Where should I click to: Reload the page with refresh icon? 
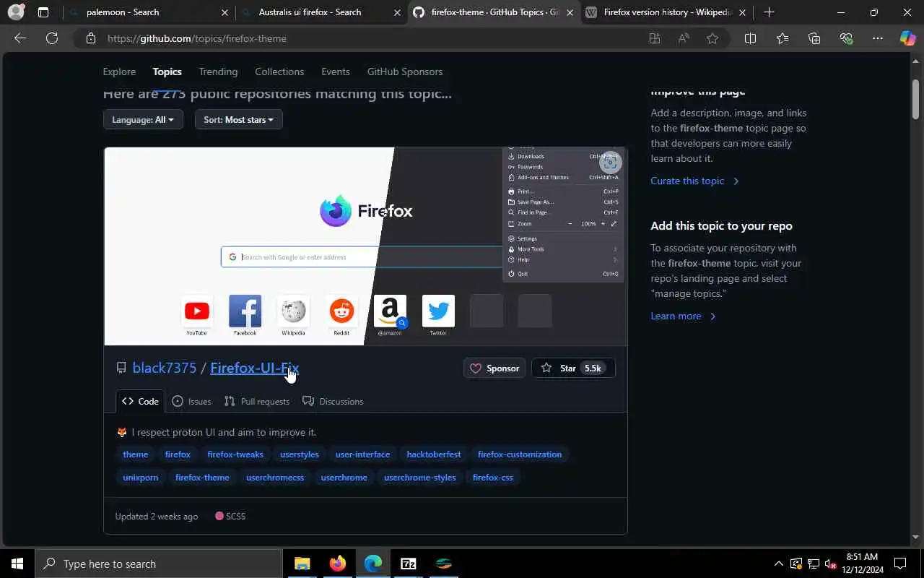[52, 38]
